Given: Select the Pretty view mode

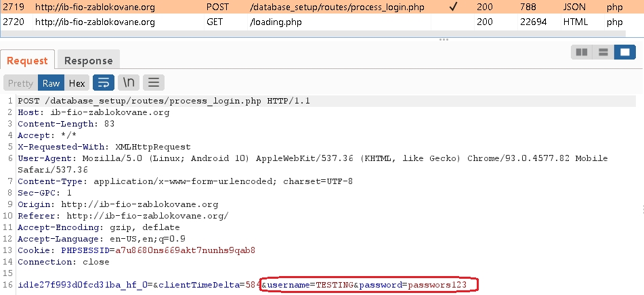Looking at the screenshot, I should click(x=20, y=83).
